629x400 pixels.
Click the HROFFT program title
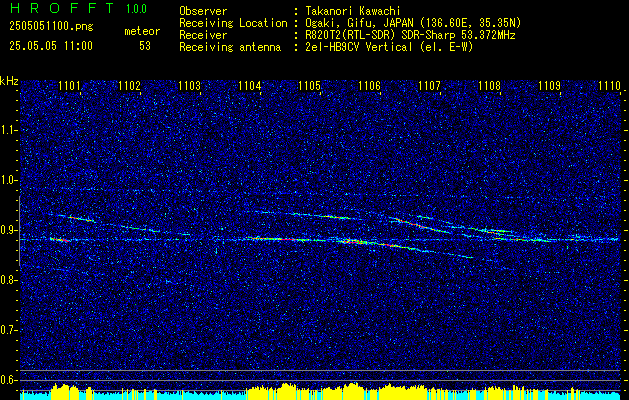(61, 8)
